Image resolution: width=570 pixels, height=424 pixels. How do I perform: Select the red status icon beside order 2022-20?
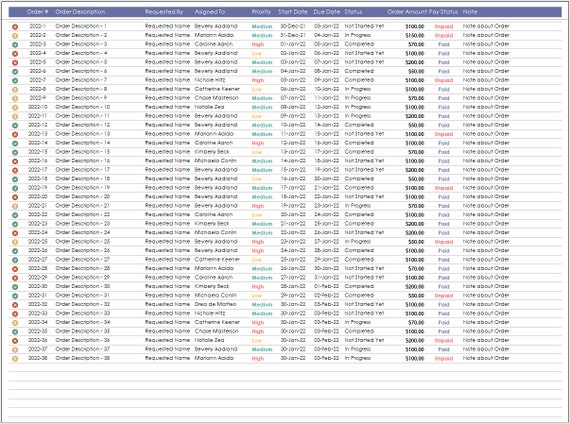(15, 197)
